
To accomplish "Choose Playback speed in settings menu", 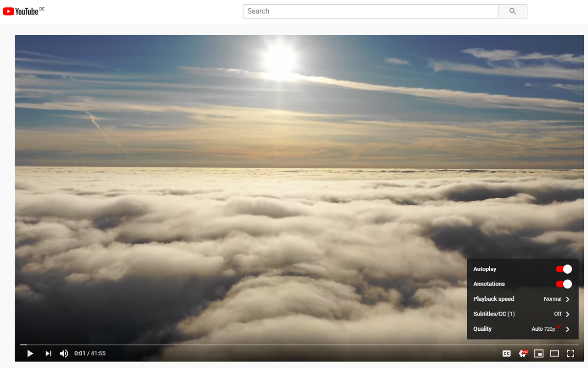I will (494, 299).
